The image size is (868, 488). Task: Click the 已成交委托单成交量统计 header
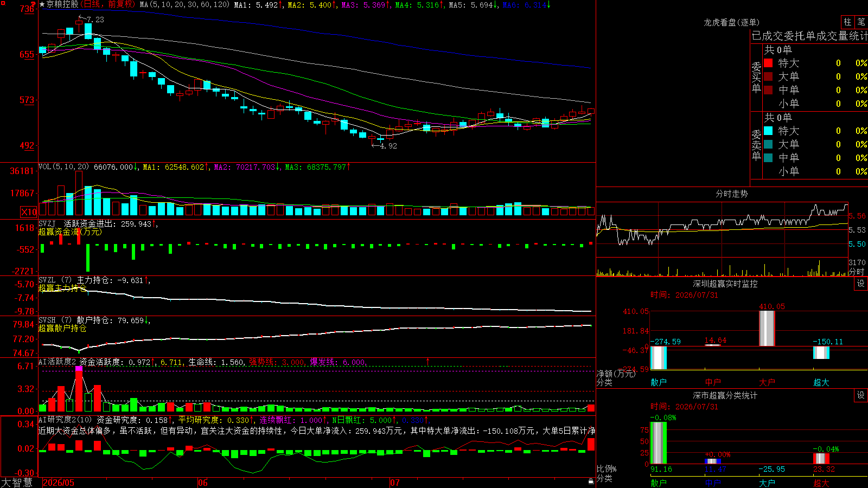[809, 36]
